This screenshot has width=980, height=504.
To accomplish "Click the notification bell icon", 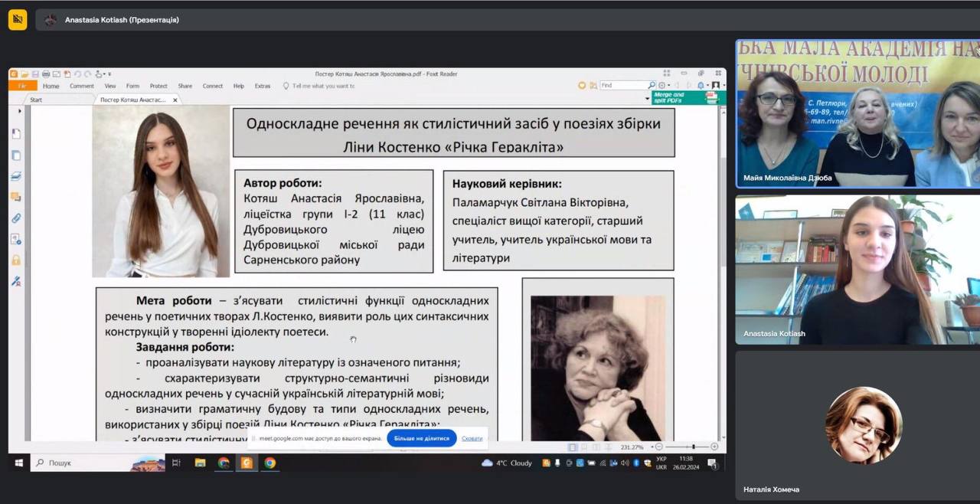I will click(x=701, y=85).
